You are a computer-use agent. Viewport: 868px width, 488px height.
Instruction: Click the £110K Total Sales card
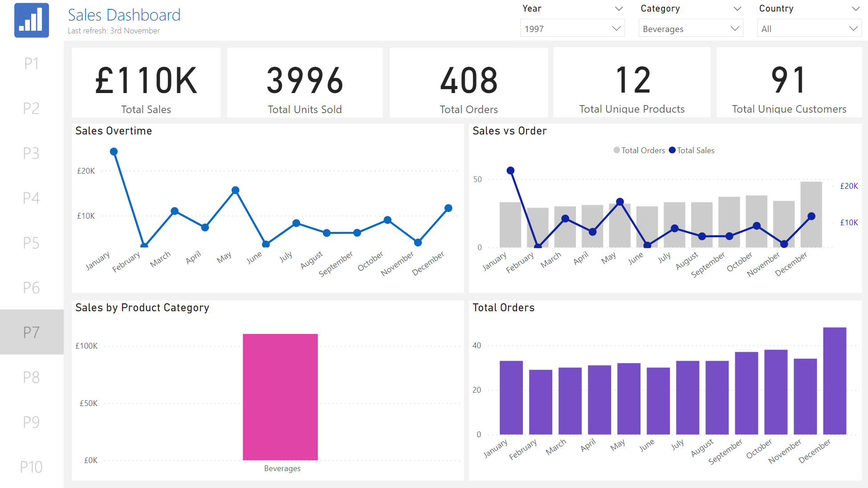(x=146, y=83)
